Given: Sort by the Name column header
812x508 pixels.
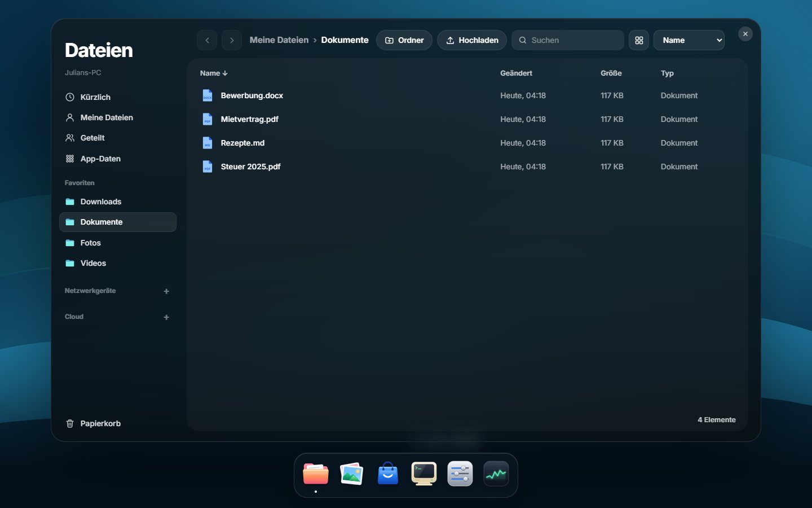Looking at the screenshot, I should 214,73.
